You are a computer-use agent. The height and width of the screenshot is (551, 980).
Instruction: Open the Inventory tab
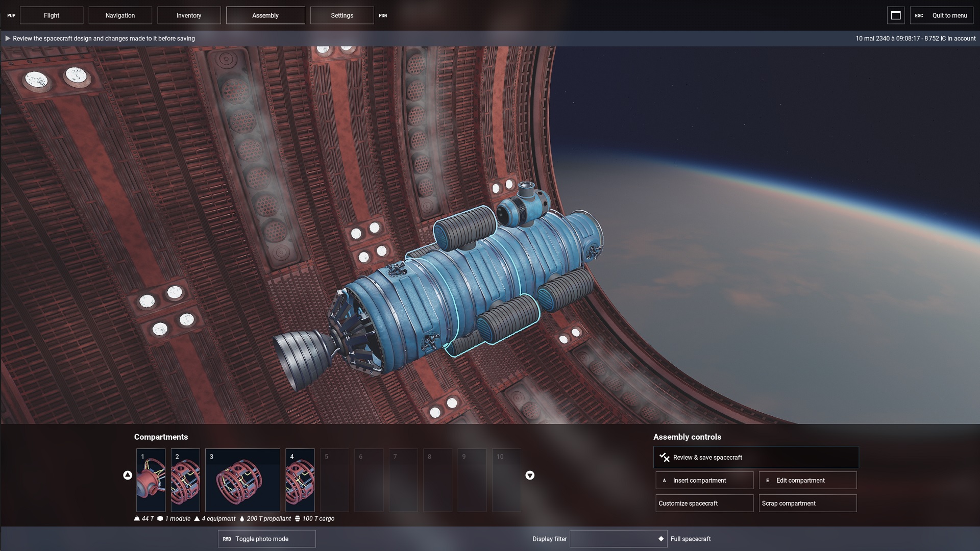pyautogui.click(x=189, y=15)
